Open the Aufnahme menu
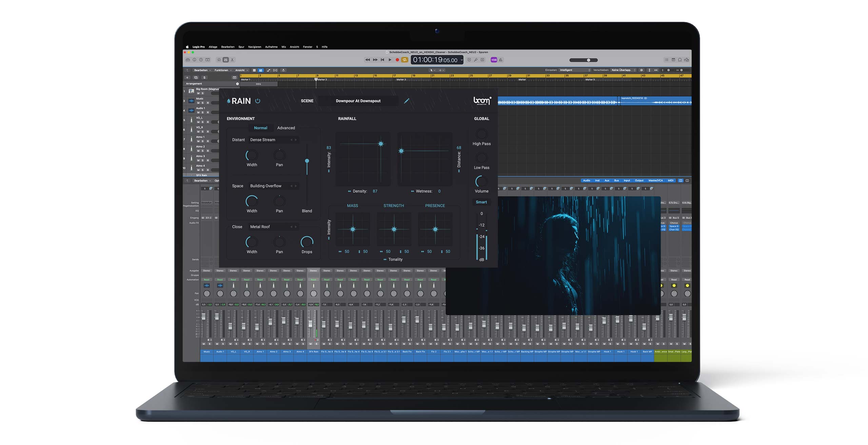868x445 pixels. (x=271, y=47)
